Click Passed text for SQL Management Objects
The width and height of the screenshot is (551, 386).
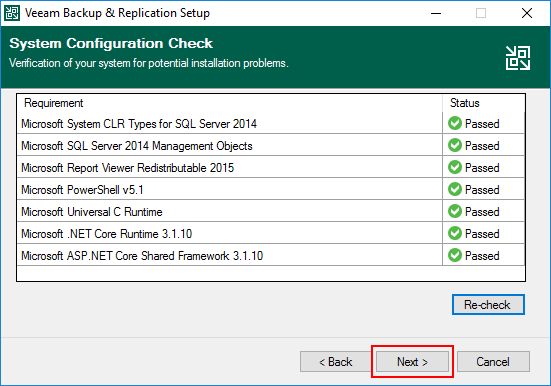click(482, 146)
